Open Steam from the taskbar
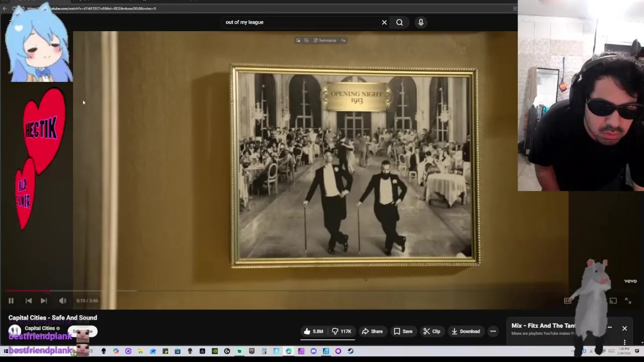This screenshot has width=644, height=362. [x=350, y=351]
